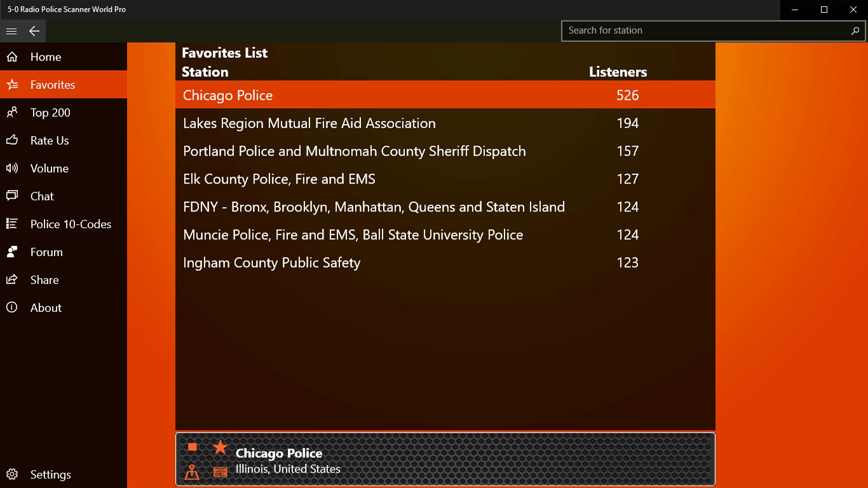
Task: Select Favorites in the sidebar
Action: (64, 85)
